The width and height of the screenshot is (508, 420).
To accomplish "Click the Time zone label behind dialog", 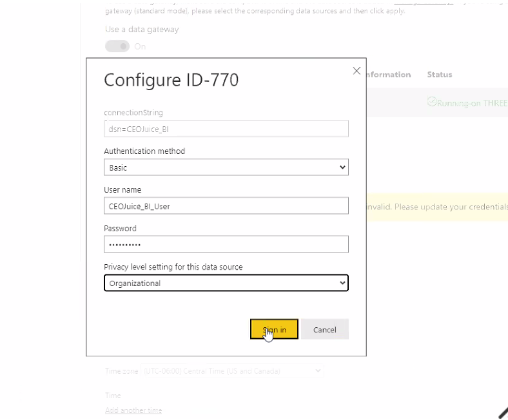I will tap(121, 371).
